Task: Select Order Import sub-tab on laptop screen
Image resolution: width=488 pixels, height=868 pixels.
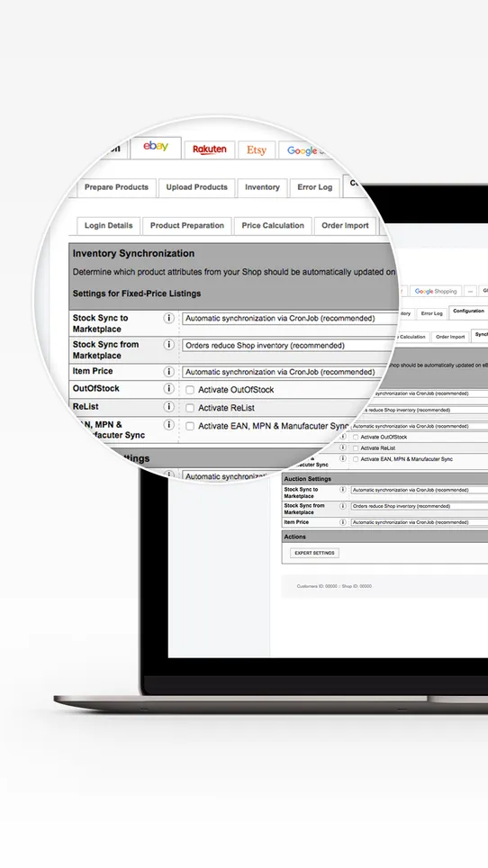Action: pyautogui.click(x=450, y=337)
